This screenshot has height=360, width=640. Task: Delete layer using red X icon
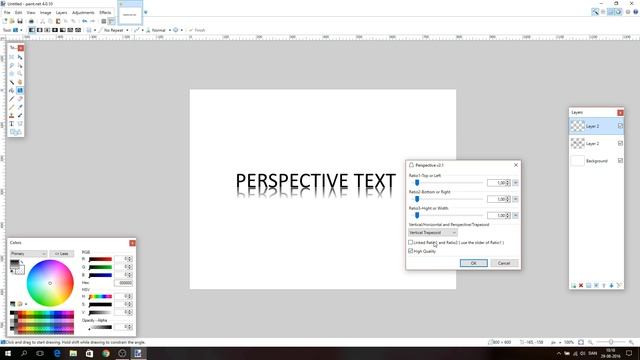(x=581, y=285)
